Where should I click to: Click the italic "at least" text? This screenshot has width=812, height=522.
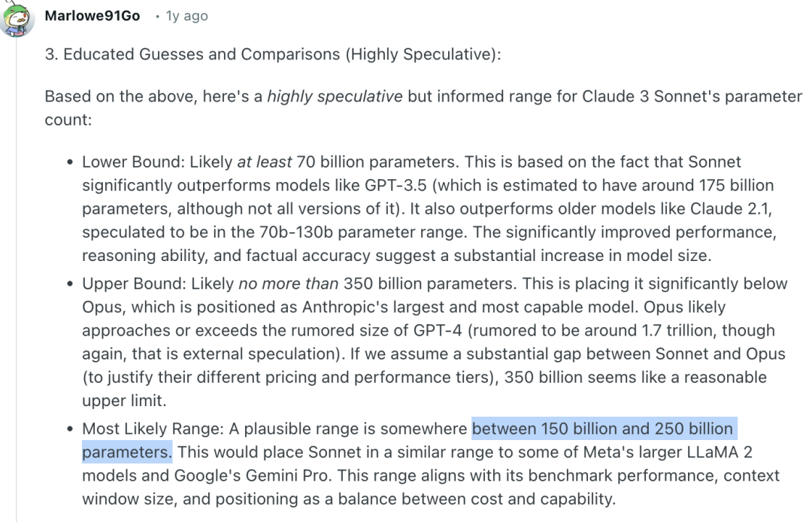click(265, 162)
